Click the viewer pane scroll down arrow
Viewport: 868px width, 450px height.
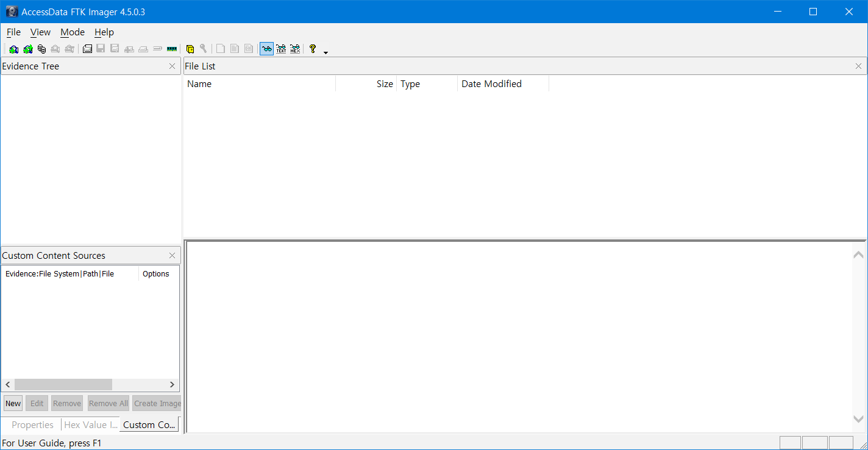858,419
